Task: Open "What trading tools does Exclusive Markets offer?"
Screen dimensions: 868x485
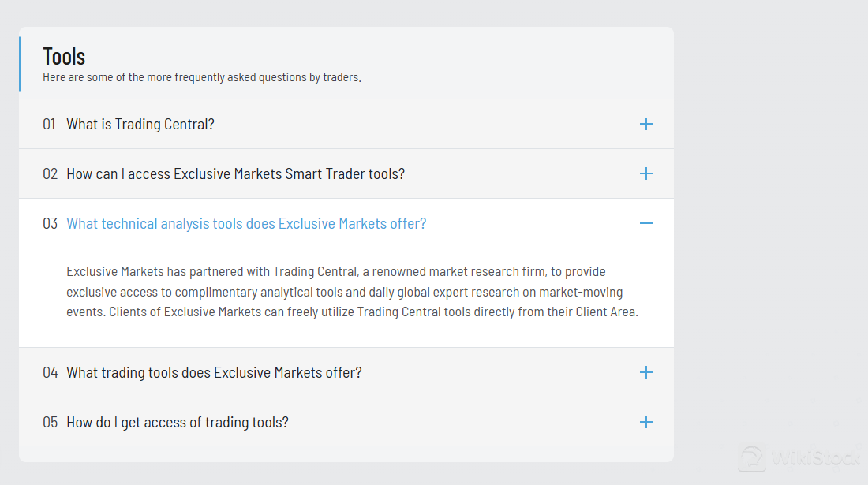Action: pyautogui.click(x=214, y=372)
